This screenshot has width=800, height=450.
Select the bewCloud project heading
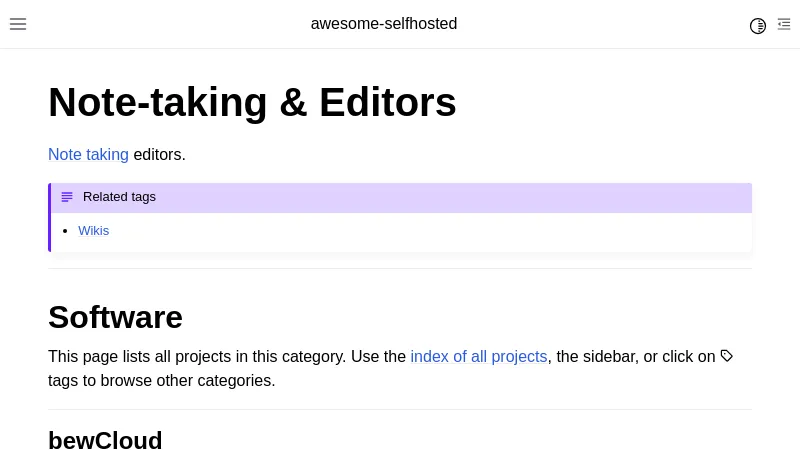tap(105, 440)
